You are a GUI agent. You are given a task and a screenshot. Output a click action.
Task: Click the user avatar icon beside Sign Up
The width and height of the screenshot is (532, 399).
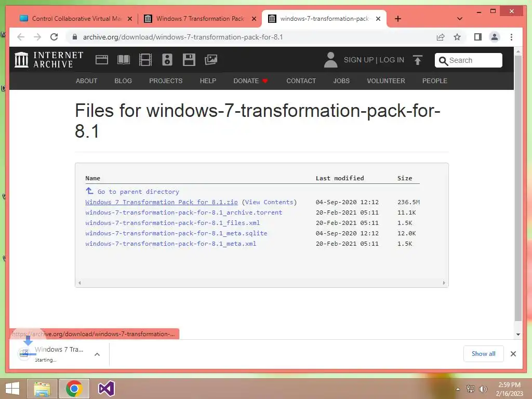[x=330, y=60]
